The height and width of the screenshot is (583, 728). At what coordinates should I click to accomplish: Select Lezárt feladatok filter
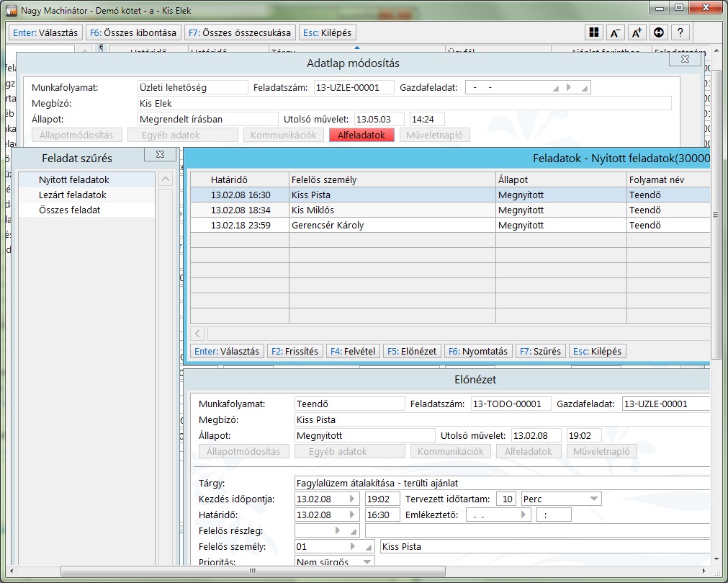73,195
